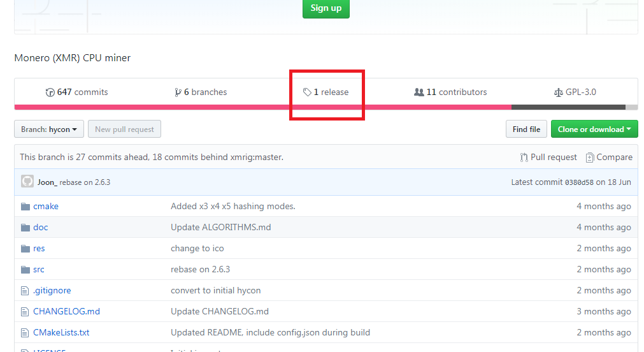
Task: Open commit 'Updated README, include config.json during build'
Action: point(270,332)
